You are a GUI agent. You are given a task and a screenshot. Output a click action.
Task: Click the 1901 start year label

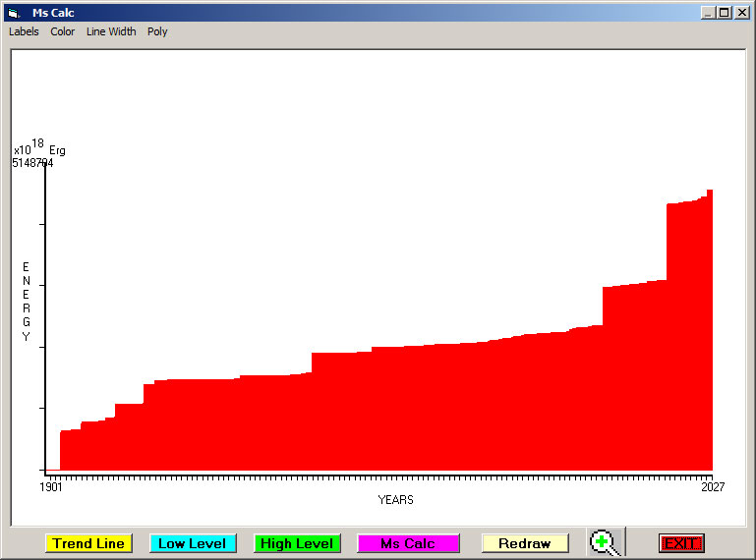tap(51, 487)
